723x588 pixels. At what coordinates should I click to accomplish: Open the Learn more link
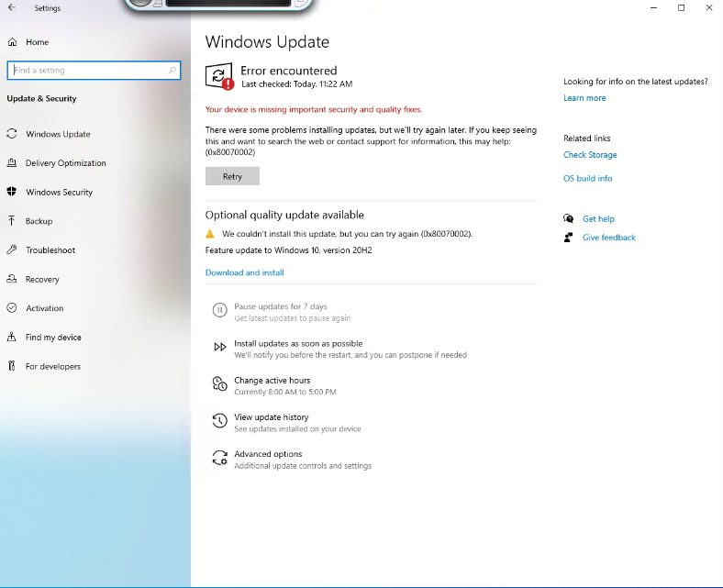pos(584,98)
